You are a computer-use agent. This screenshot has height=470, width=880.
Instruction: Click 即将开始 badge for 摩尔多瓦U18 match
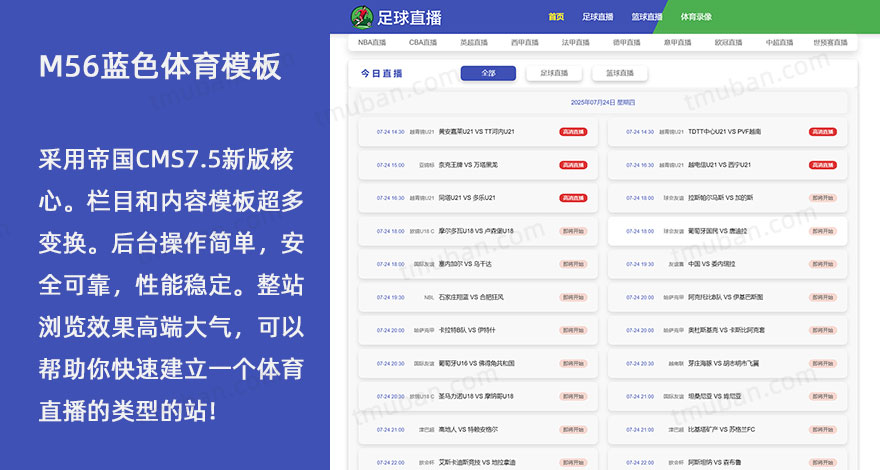coord(573,231)
